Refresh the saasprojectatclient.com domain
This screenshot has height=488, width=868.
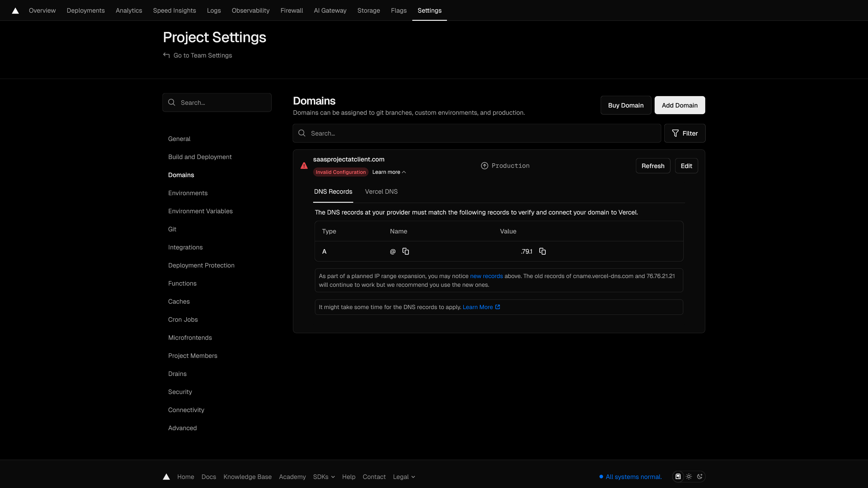[x=653, y=166]
